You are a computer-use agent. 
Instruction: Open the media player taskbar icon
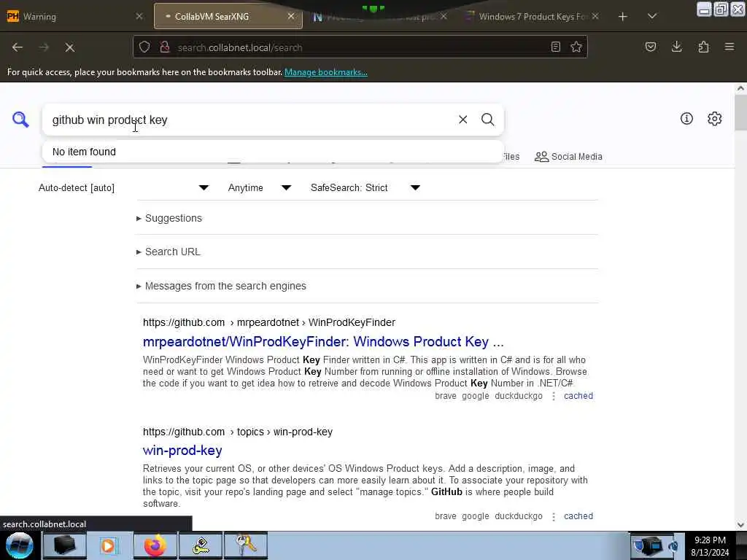109,545
